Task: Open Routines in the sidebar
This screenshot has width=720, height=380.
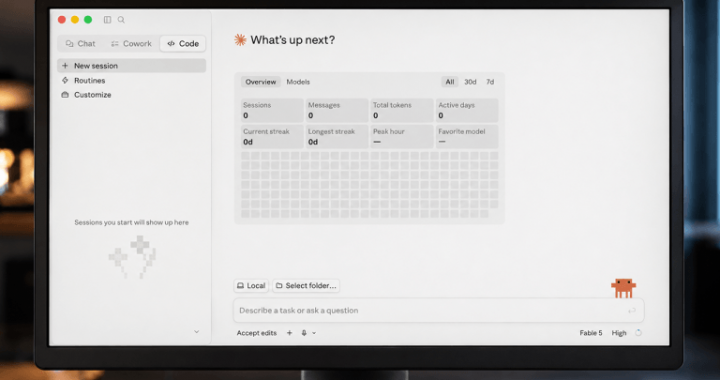Action: [90, 80]
